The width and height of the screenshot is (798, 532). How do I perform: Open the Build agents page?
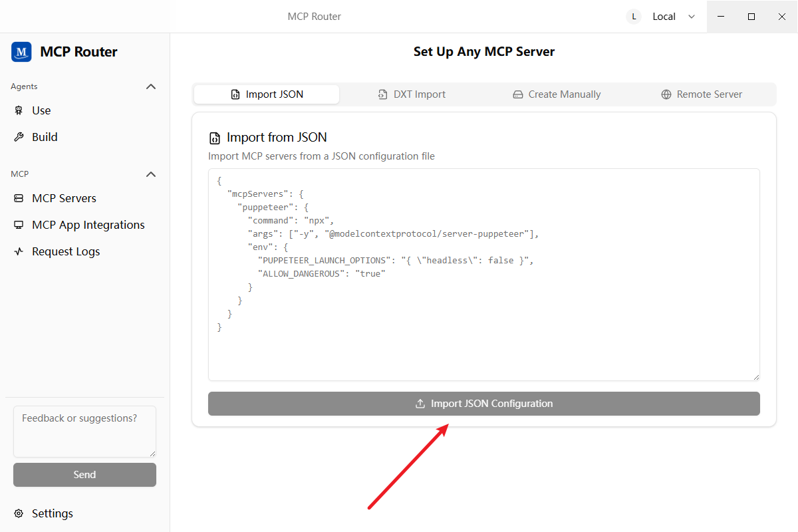tap(45, 137)
